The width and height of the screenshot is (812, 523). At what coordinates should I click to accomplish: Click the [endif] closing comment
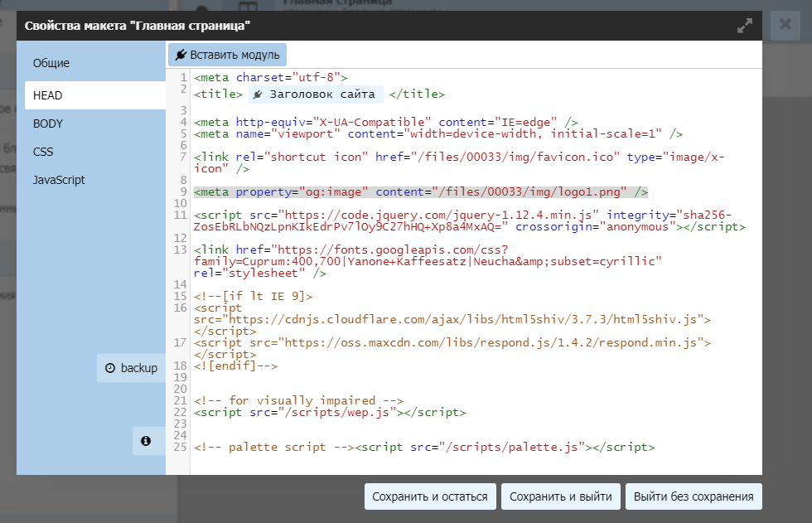tap(235, 366)
